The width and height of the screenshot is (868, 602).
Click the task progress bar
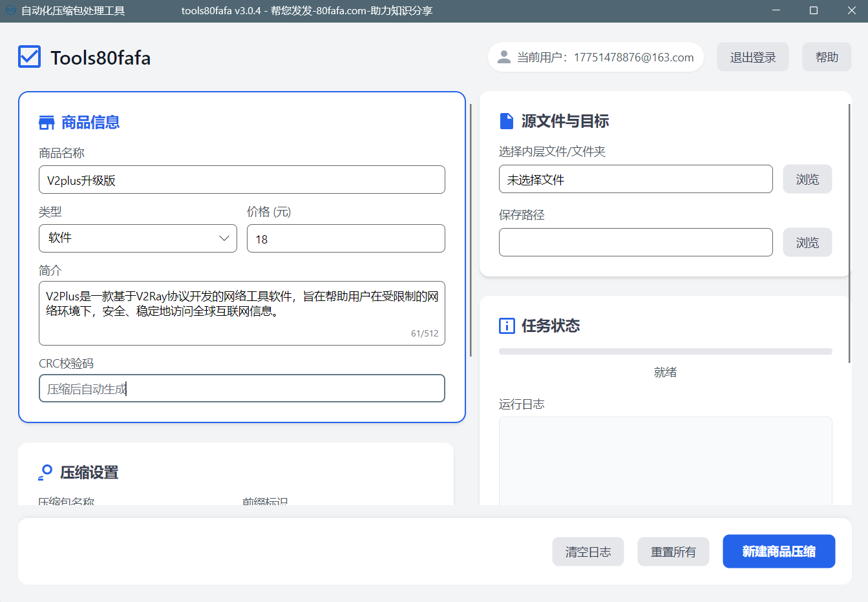tap(665, 351)
